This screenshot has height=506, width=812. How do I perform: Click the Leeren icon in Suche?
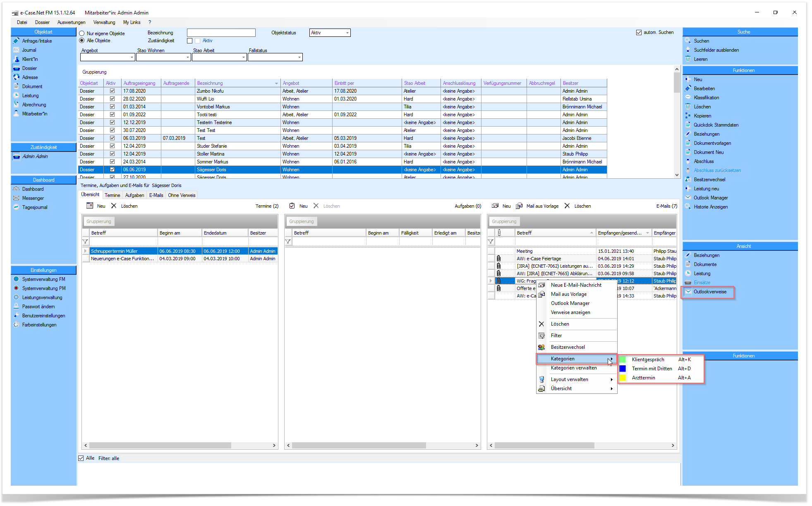click(x=688, y=59)
